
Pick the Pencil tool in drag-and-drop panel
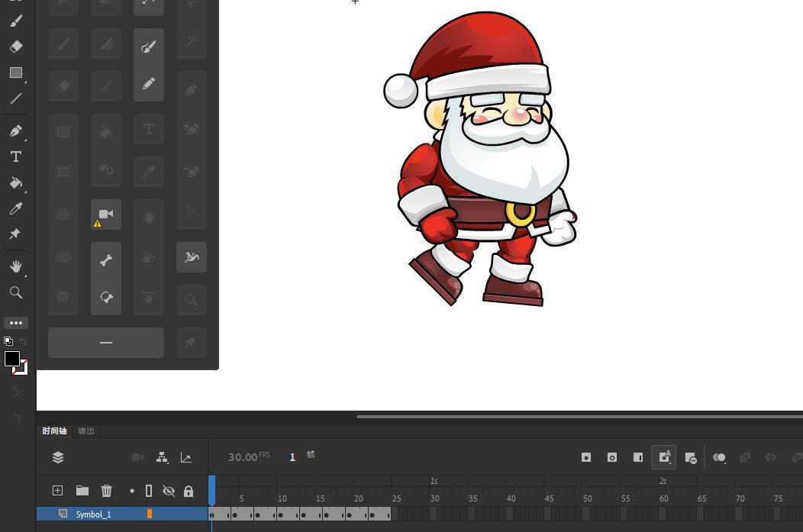[149, 83]
